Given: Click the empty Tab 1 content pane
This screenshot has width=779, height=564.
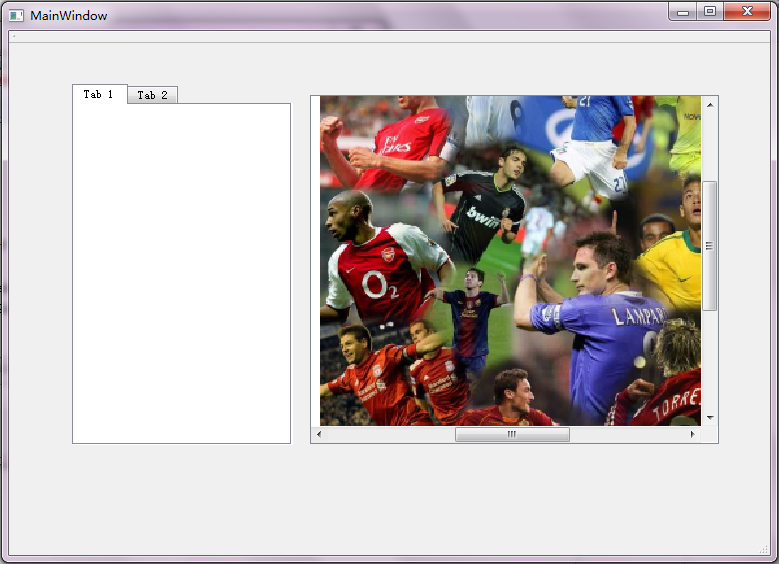Looking at the screenshot, I should (181, 273).
